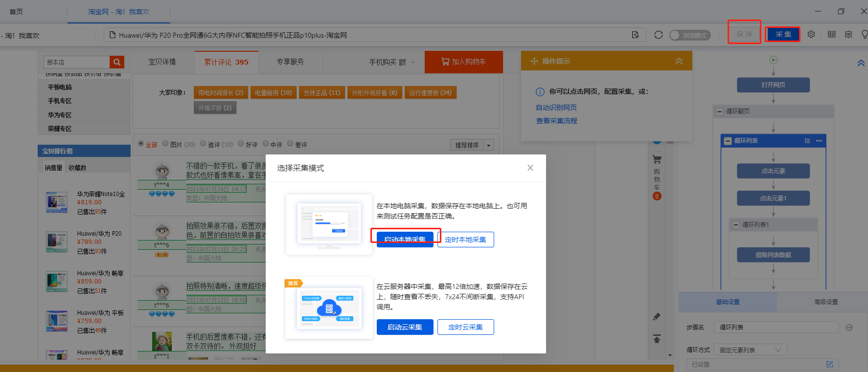The height and width of the screenshot is (372, 868).
Task: Collapse the 循环列表1 step group
Action: 735,225
